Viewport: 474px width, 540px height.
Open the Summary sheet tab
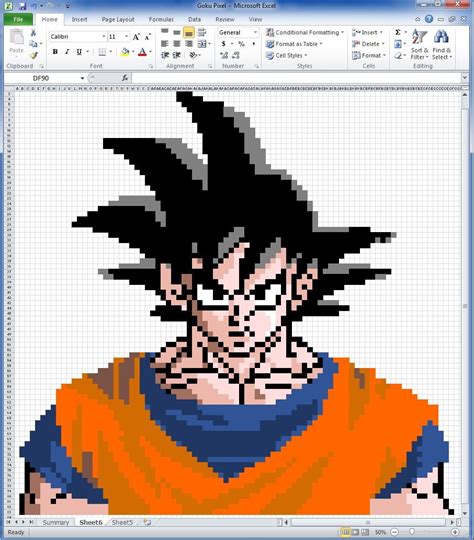(x=56, y=522)
